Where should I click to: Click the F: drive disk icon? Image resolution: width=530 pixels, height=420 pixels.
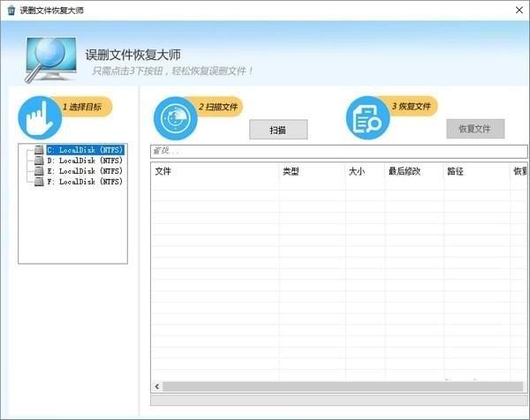(x=39, y=182)
